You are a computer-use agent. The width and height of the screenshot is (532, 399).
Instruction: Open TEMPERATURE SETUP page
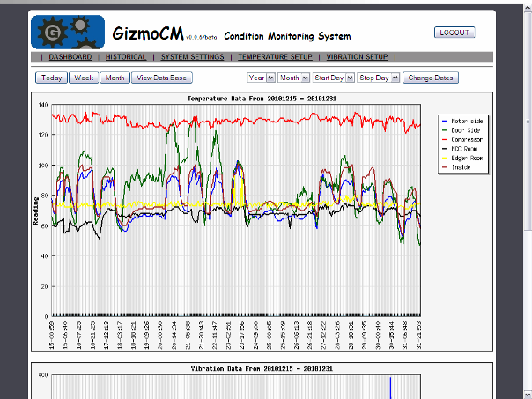coord(275,57)
